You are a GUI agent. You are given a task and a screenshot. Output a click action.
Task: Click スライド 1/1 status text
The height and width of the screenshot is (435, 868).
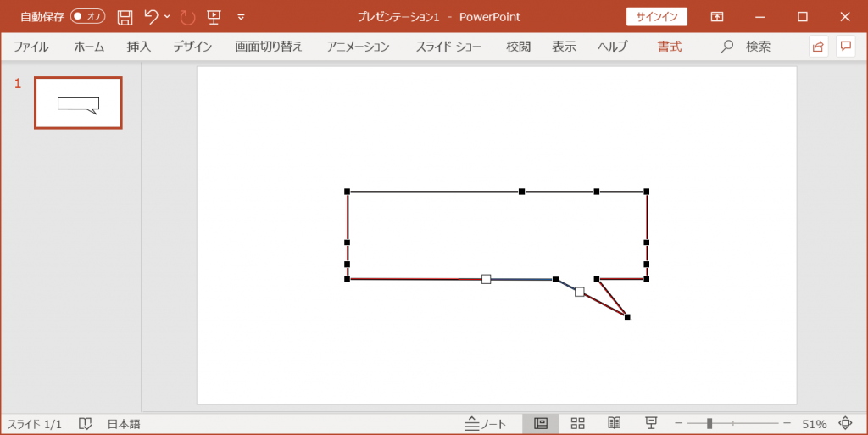tap(34, 424)
